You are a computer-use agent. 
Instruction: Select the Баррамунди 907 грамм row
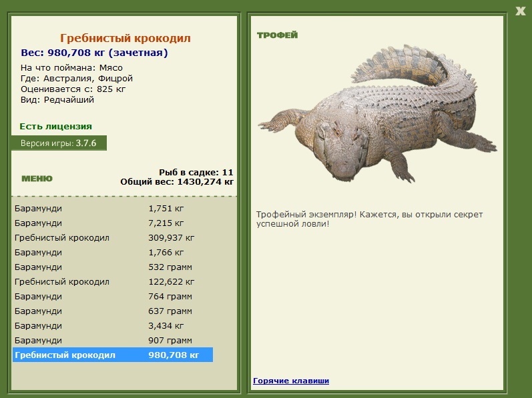pyautogui.click(x=113, y=340)
